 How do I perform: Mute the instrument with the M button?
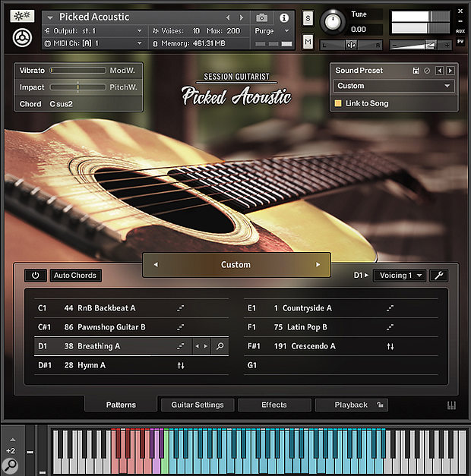pos(308,41)
